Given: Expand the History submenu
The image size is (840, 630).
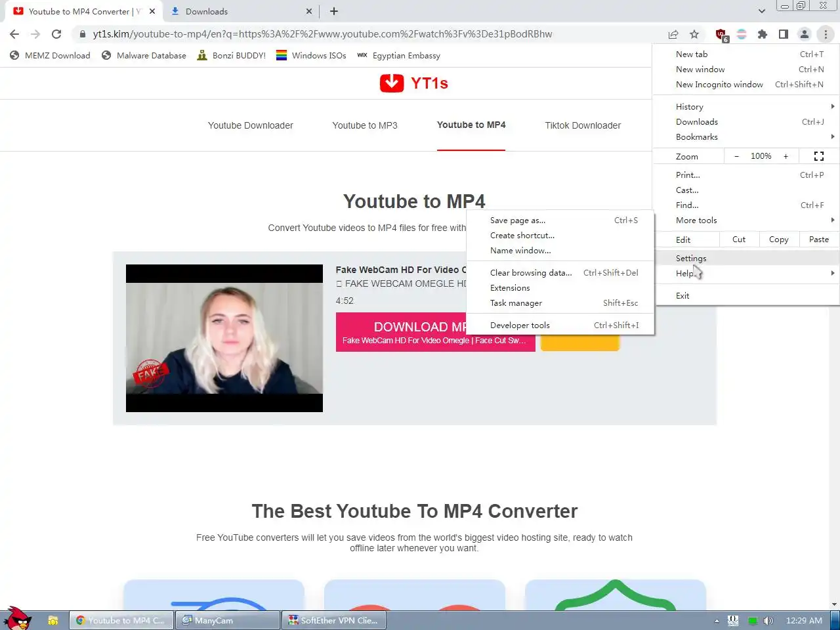Looking at the screenshot, I should tap(746, 107).
